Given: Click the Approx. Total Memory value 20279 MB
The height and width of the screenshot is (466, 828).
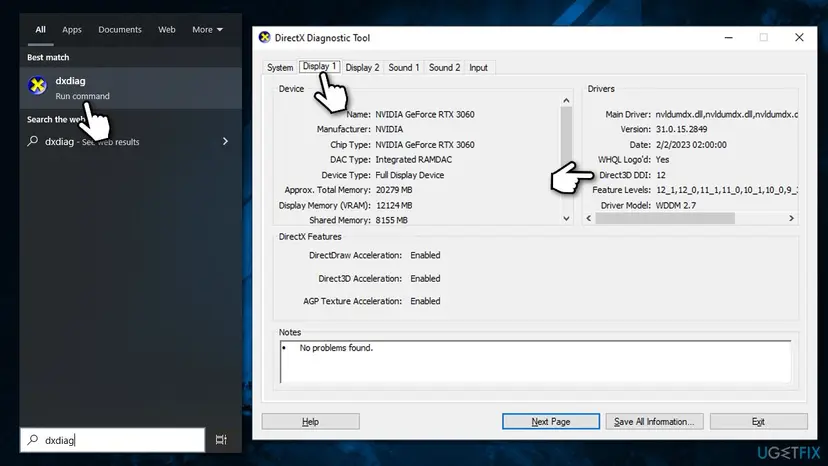Looking at the screenshot, I should coord(394,190).
